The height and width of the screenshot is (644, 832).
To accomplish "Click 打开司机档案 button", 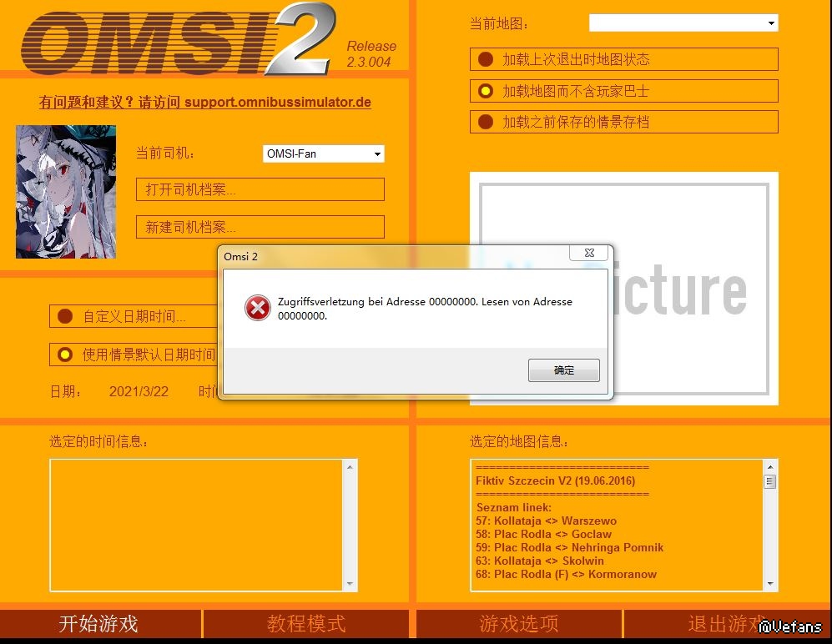I will 260,189.
